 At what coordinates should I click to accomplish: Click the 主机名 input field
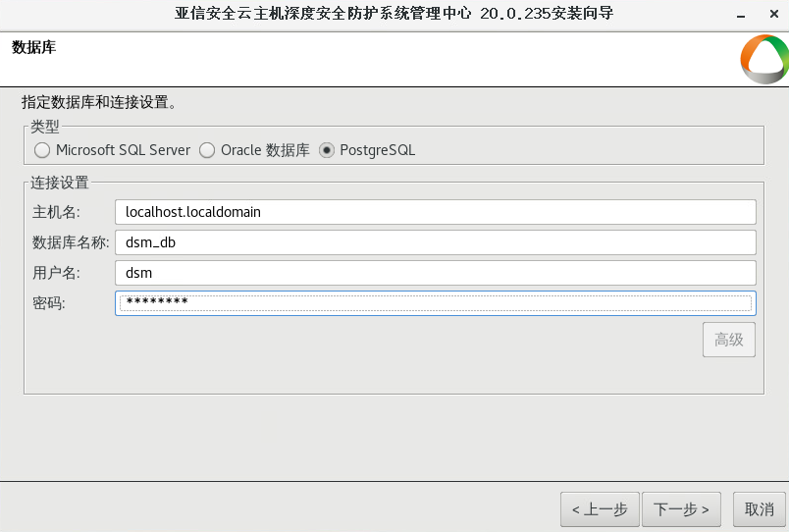(436, 212)
